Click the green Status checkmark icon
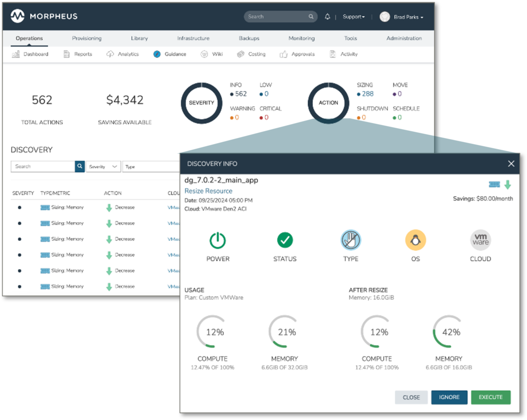Screen dimensions: 527x420 tap(285, 240)
